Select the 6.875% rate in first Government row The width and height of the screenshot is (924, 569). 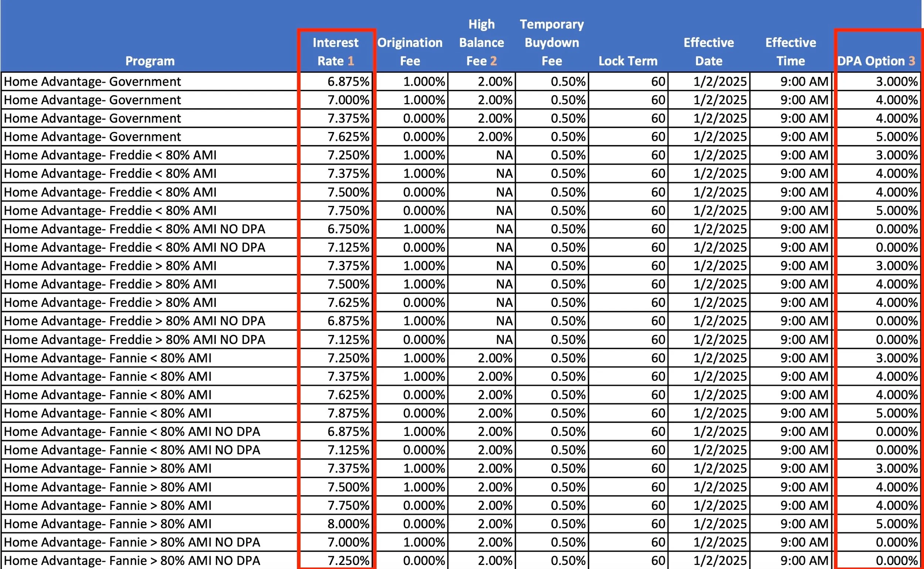pos(348,82)
